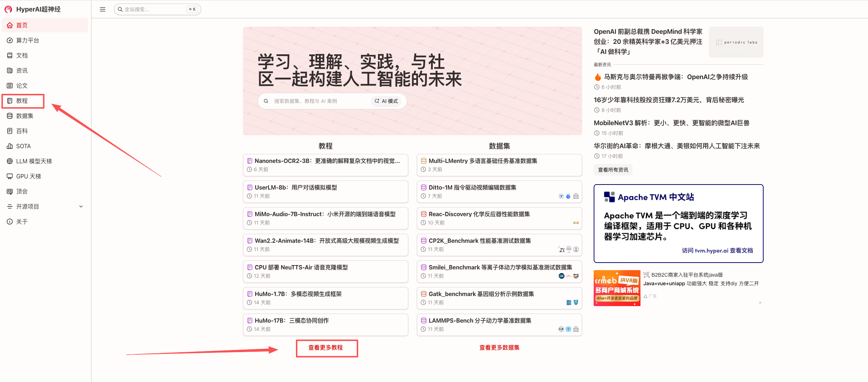Activate the AI 模式 search icon
The height and width of the screenshot is (382, 868).
(x=377, y=101)
